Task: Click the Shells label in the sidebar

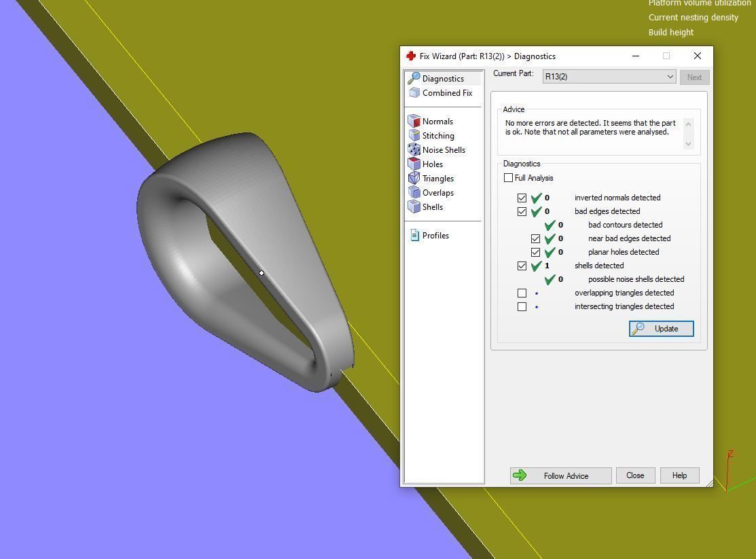Action: click(433, 207)
